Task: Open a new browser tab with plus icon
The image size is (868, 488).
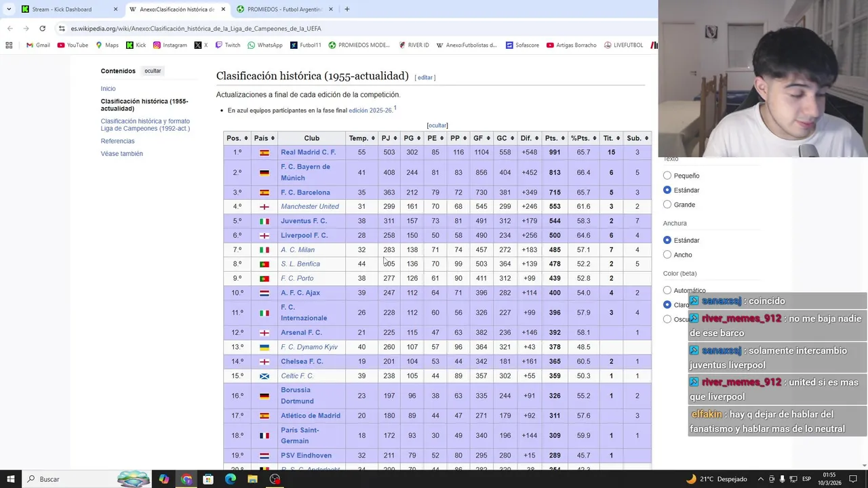Action: (347, 9)
